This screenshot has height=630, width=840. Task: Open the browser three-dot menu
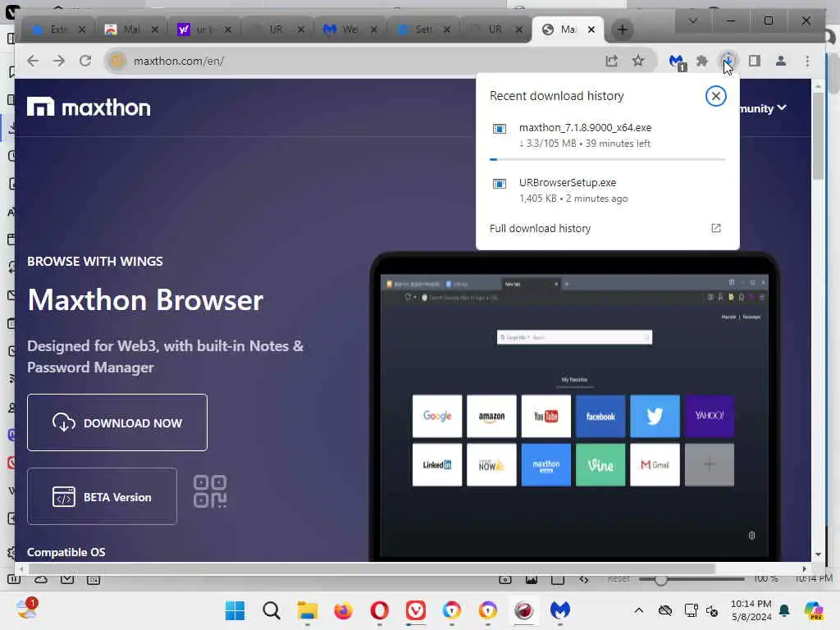click(x=807, y=61)
